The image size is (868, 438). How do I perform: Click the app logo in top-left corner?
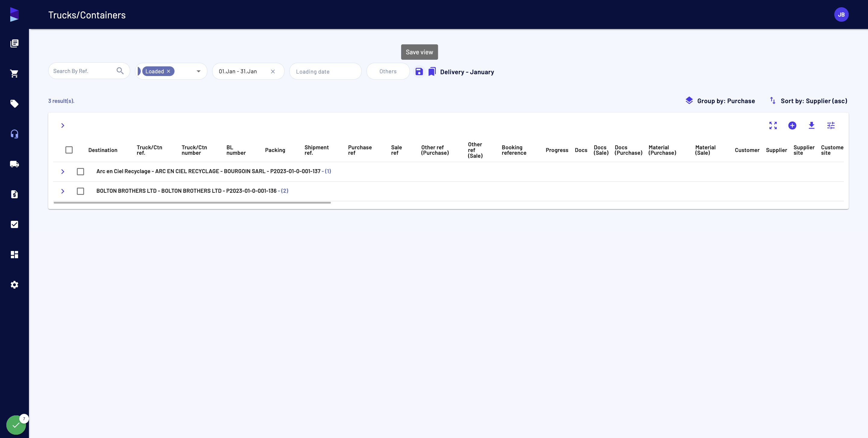14,14
